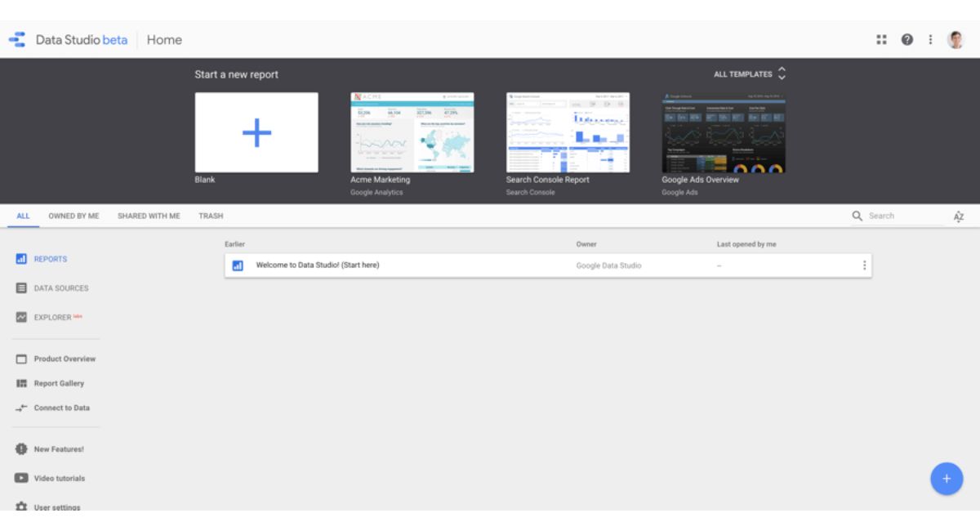The image size is (980, 531).
Task: Click the blue floating create plus button
Action: 947,479
